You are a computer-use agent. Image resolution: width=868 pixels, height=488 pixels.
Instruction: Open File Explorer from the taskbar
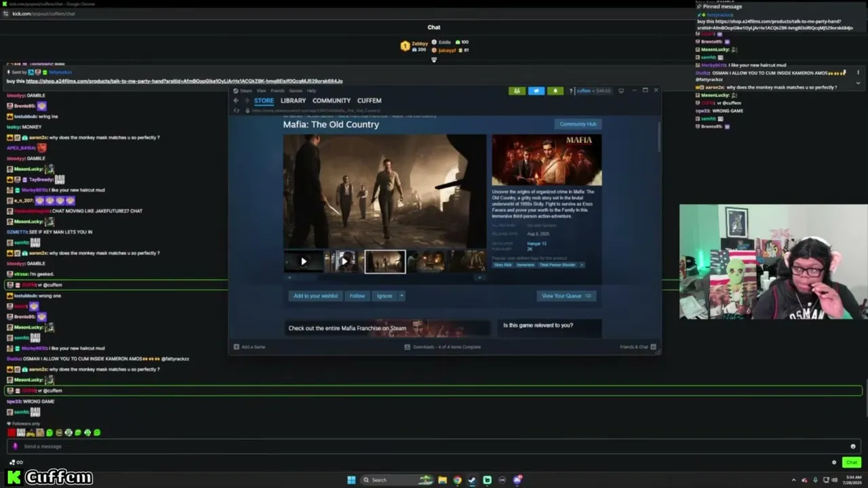pos(443,480)
